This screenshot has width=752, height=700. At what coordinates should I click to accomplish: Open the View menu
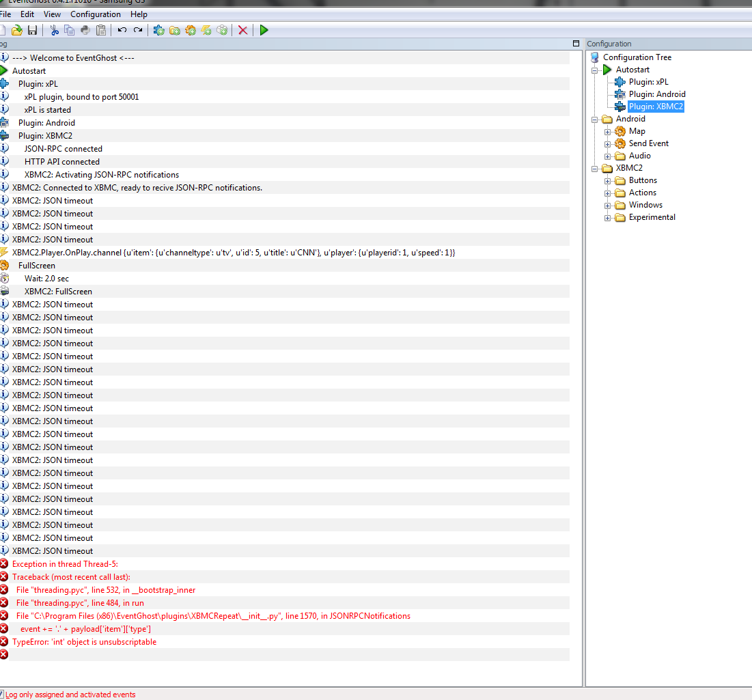[53, 14]
